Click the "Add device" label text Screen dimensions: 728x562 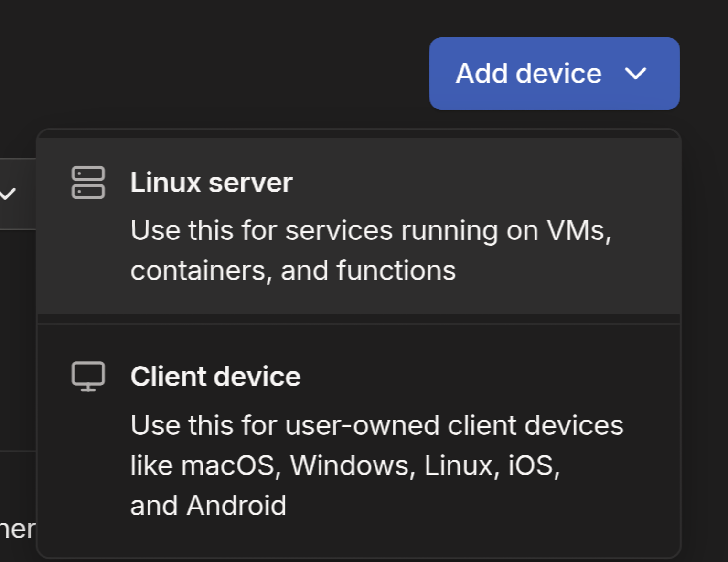tap(529, 74)
